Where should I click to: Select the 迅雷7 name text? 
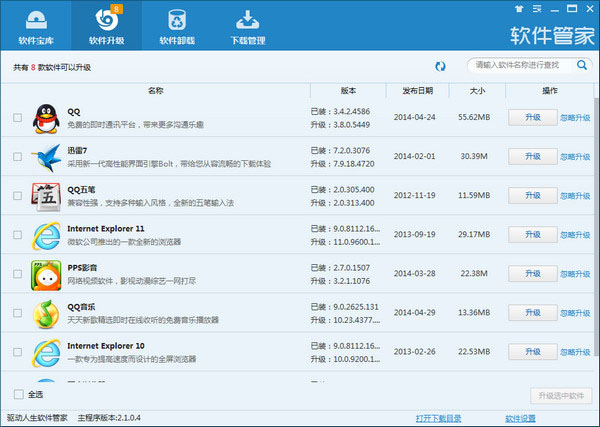pyautogui.click(x=77, y=151)
